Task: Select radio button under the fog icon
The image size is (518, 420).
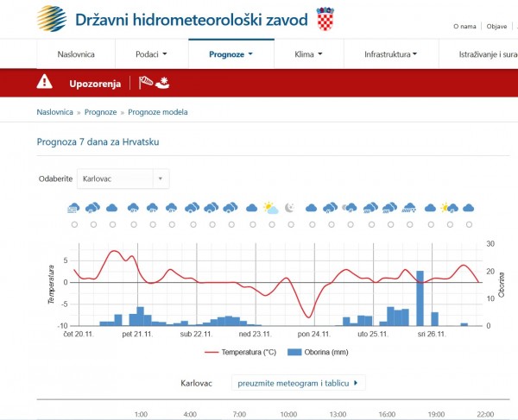Action: [74, 225]
